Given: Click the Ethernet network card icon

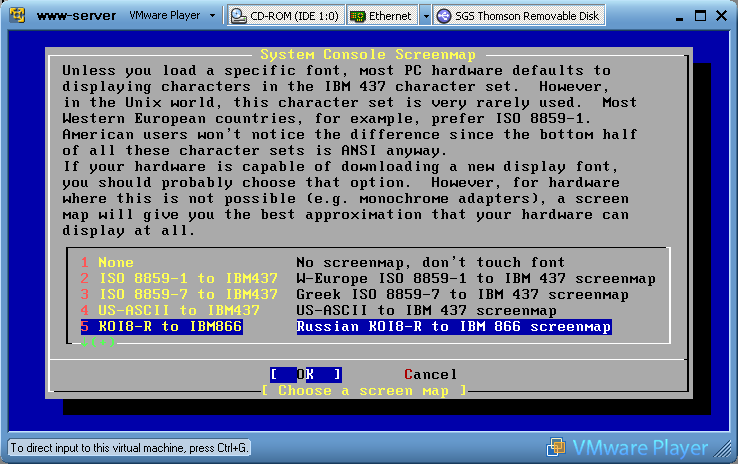Looking at the screenshot, I should pyautogui.click(x=358, y=16).
